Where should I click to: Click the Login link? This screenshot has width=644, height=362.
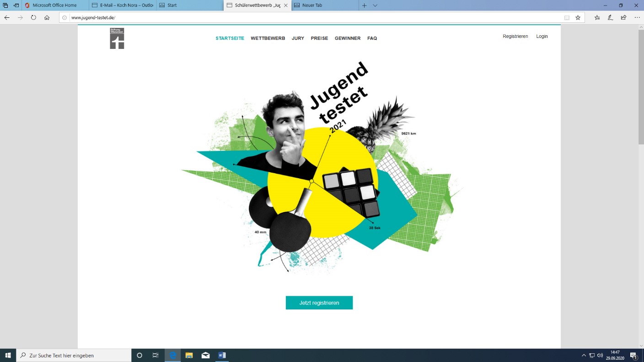(542, 36)
